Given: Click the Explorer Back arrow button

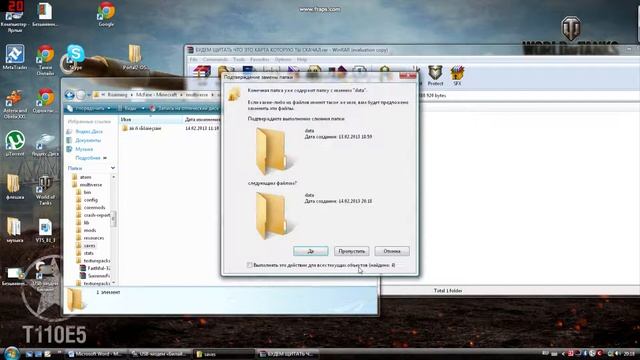Looking at the screenshot, I should (x=70, y=95).
